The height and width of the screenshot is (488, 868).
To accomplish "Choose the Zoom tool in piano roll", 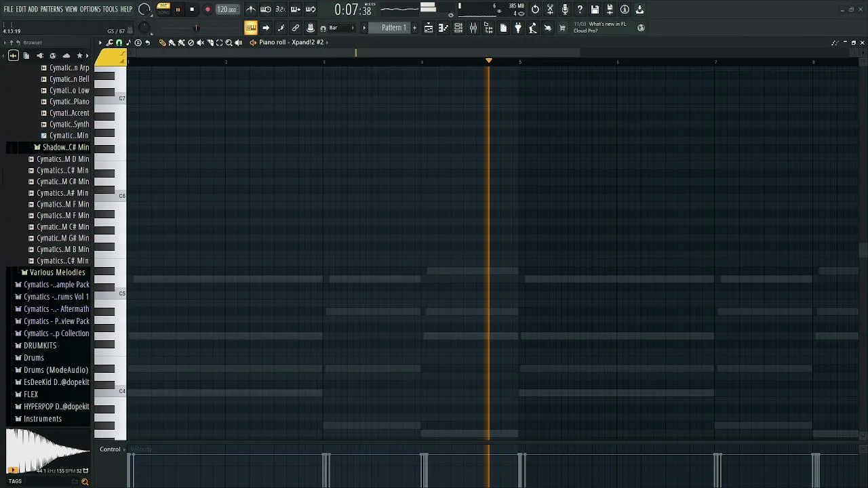I will (x=229, y=43).
